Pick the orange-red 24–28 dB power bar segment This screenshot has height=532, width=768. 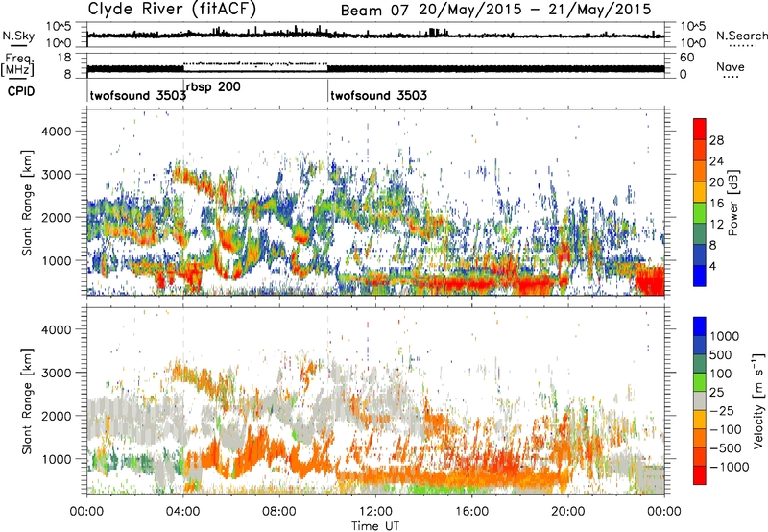click(700, 150)
